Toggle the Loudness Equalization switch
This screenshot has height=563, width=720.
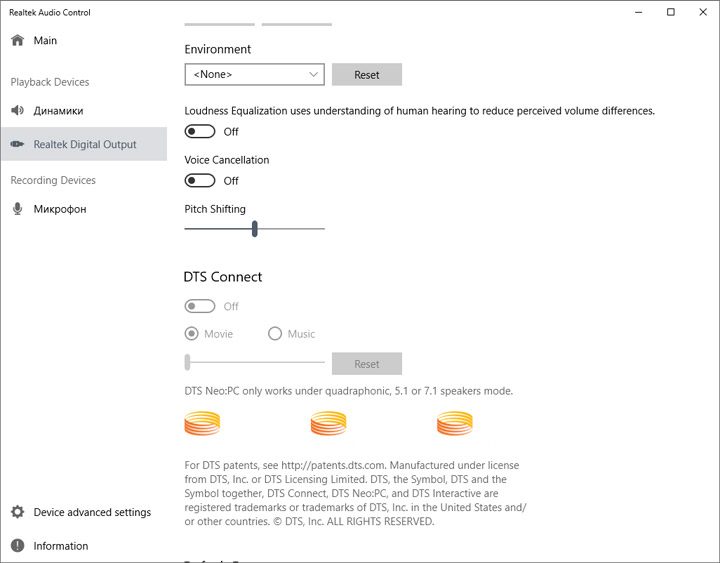tap(200, 131)
